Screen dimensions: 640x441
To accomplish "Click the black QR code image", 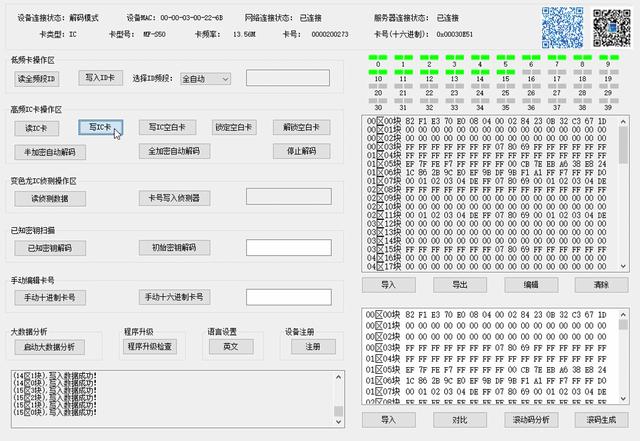I will [612, 28].
